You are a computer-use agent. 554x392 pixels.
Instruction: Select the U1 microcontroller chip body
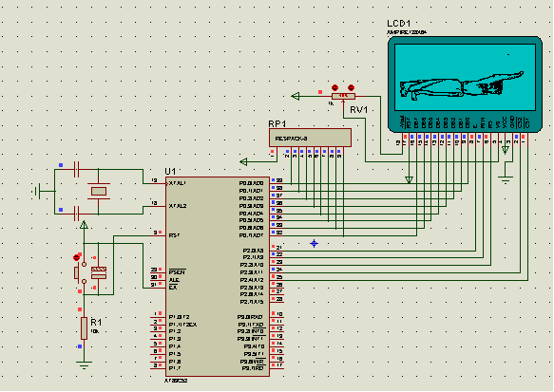coord(218,276)
